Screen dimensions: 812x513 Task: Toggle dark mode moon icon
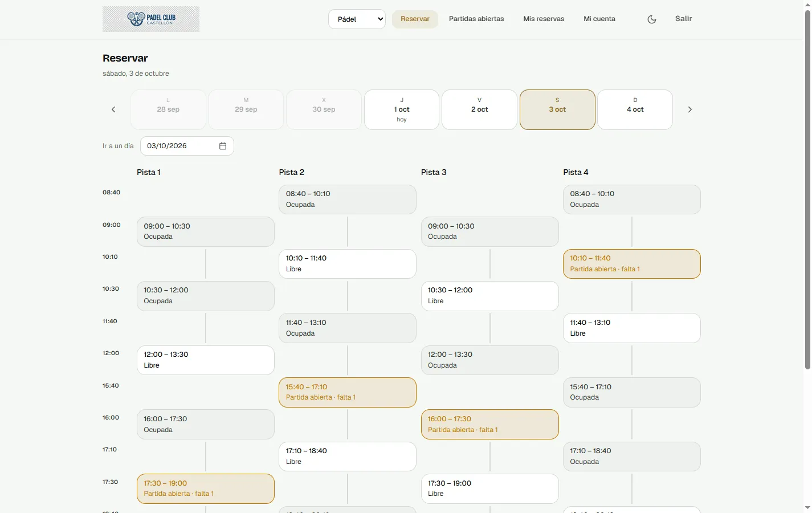tap(652, 19)
